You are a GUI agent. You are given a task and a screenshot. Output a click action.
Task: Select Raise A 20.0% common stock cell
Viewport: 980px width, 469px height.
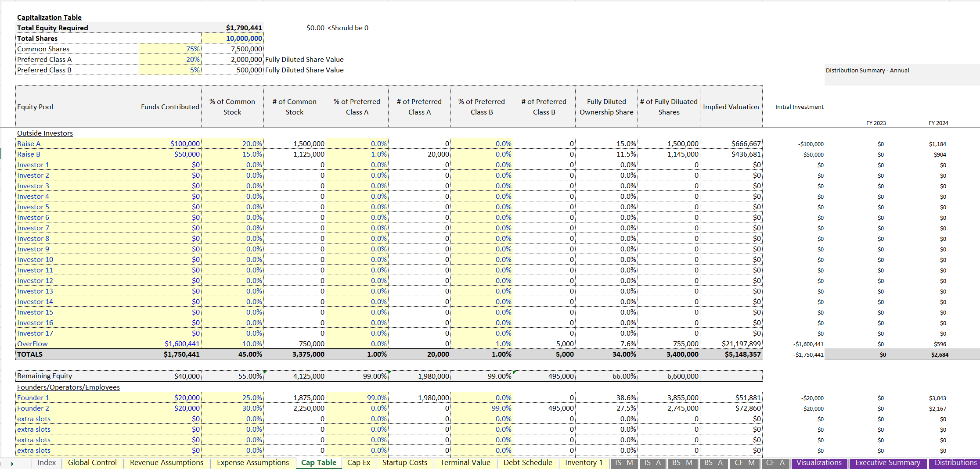click(x=232, y=143)
